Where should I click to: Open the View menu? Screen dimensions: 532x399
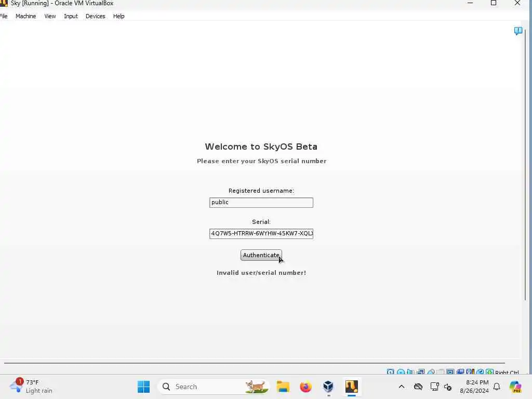[50, 16]
